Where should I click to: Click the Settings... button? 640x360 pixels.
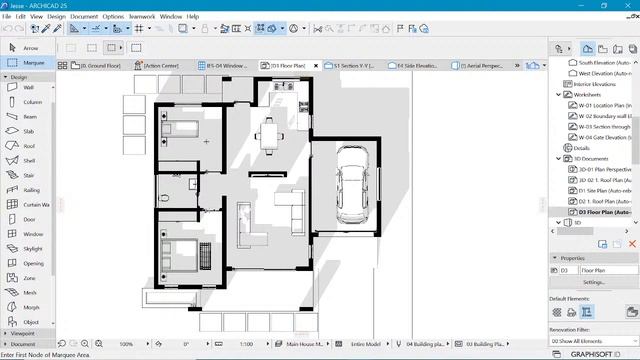[x=594, y=282]
